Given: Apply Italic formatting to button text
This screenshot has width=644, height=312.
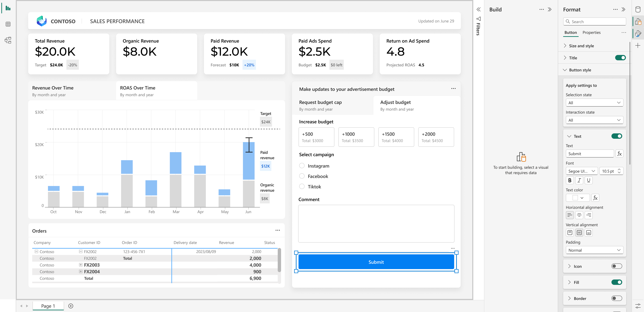Looking at the screenshot, I should [579, 180].
